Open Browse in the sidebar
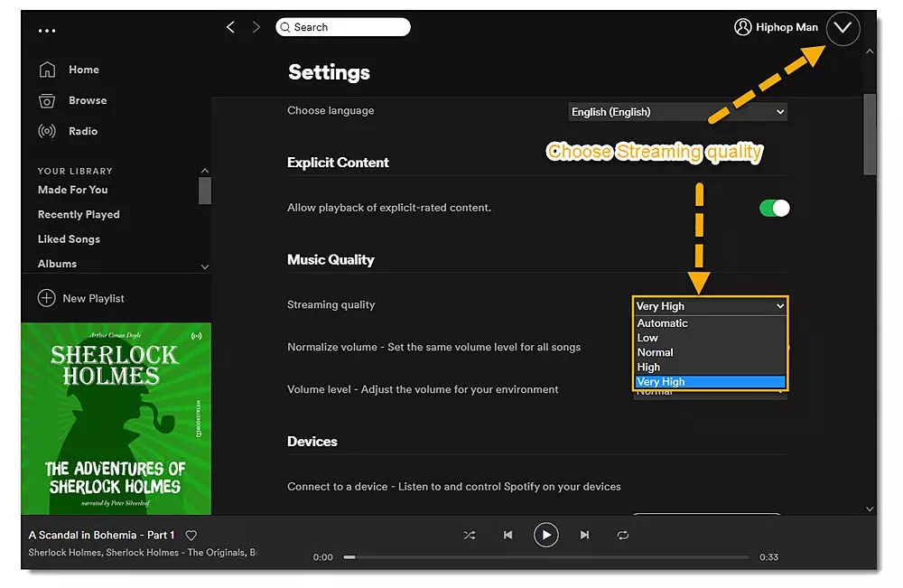This screenshot has height=588, width=903. pyautogui.click(x=88, y=100)
